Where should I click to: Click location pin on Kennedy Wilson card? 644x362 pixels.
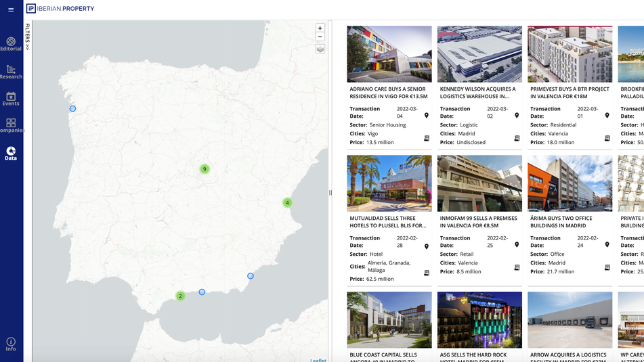click(x=517, y=116)
